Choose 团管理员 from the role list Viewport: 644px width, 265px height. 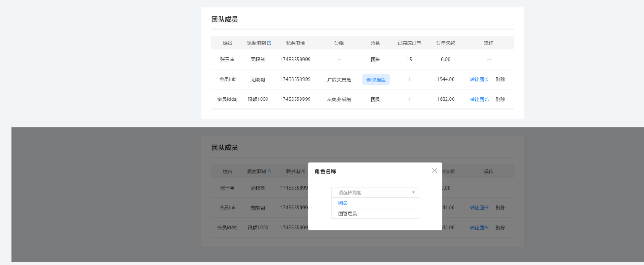click(348, 213)
